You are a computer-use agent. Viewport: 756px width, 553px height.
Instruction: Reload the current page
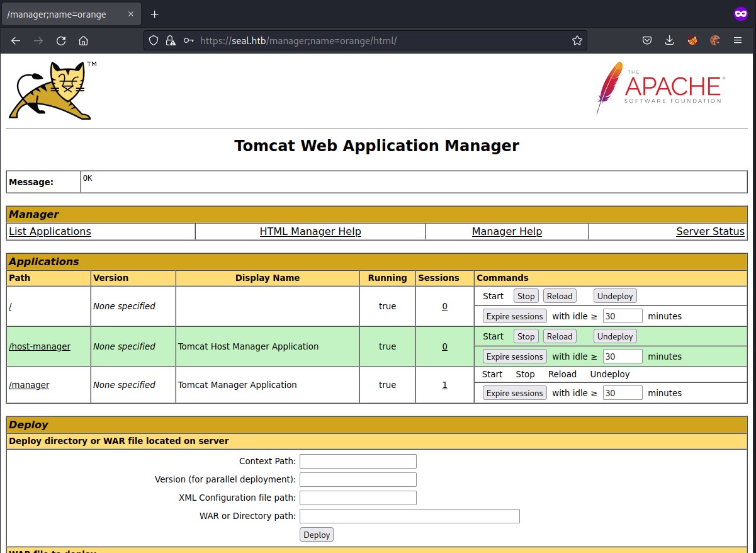click(x=61, y=40)
